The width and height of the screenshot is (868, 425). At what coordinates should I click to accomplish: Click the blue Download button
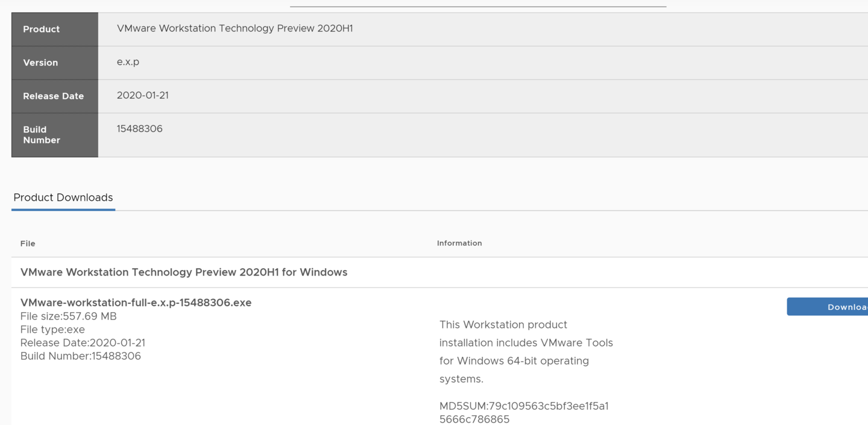pyautogui.click(x=828, y=307)
